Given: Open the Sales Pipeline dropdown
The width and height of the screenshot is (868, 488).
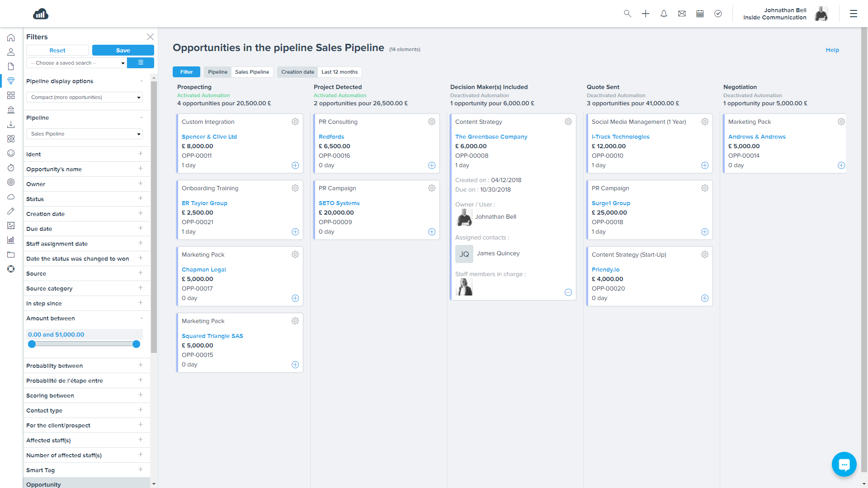Looking at the screenshot, I should pyautogui.click(x=85, y=134).
